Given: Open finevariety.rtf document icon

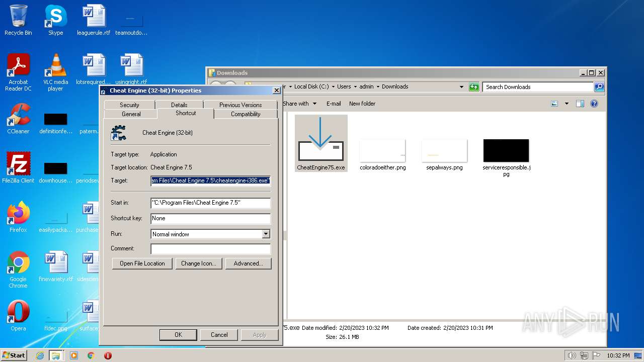Looking at the screenshot, I should [x=55, y=266].
